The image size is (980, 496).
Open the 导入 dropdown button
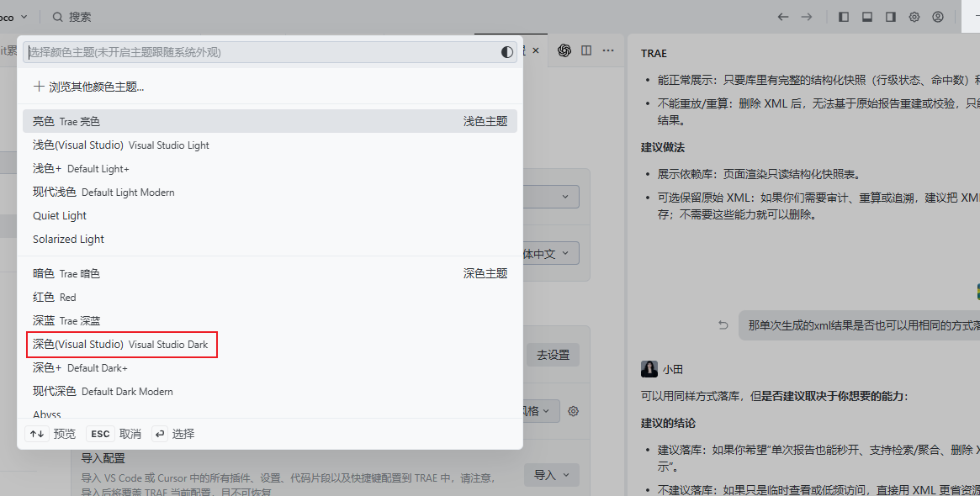(x=551, y=475)
